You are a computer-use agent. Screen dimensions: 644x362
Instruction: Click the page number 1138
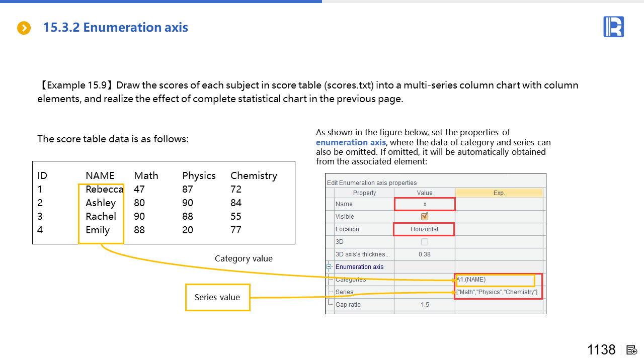601,350
